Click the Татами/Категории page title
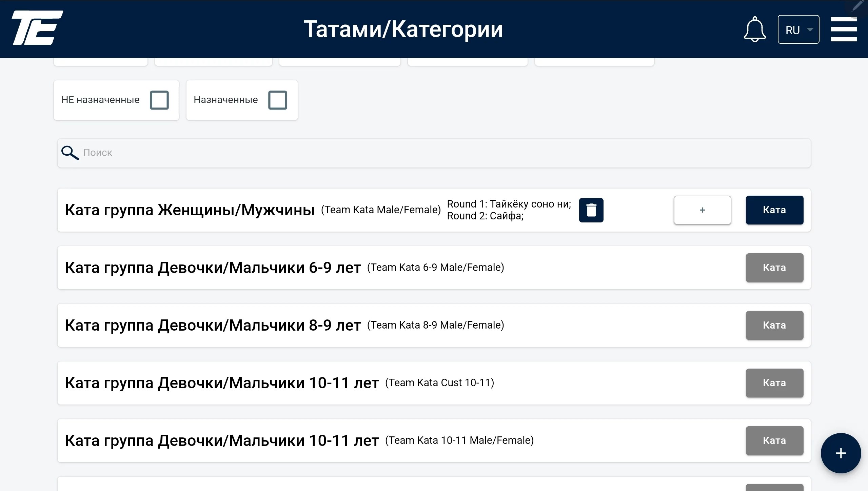 [x=403, y=29]
